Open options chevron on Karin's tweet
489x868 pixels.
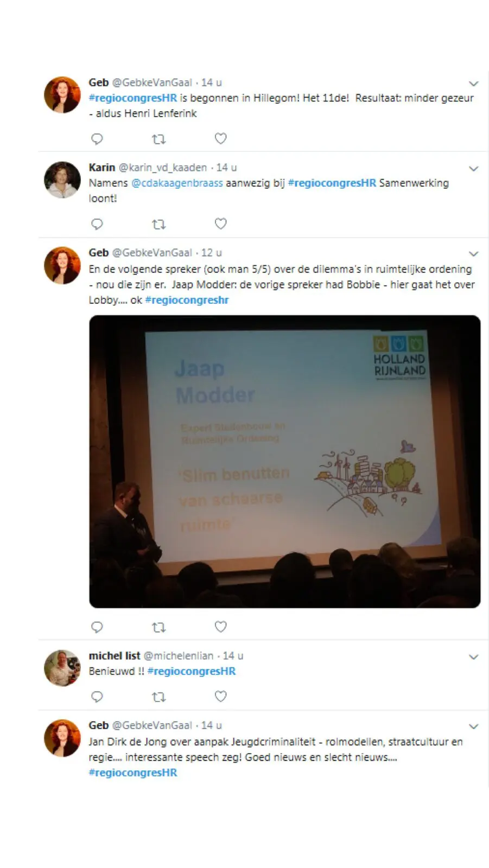(473, 169)
